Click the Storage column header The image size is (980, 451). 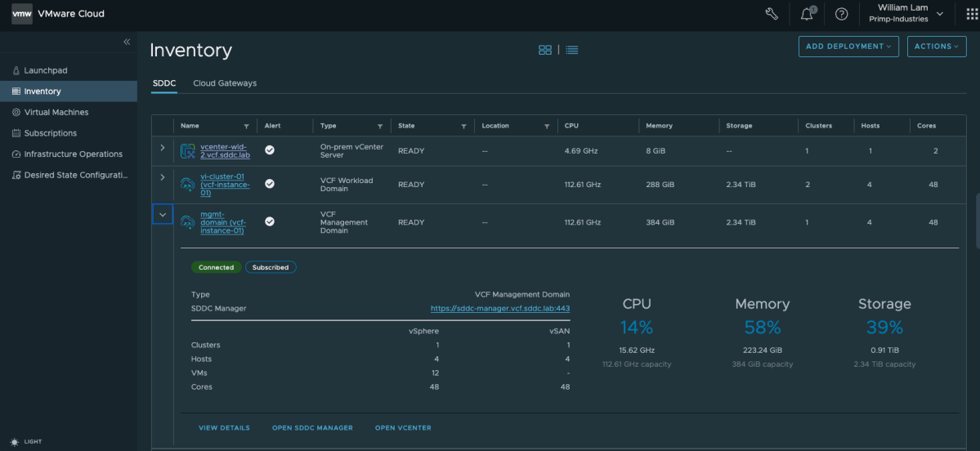(739, 126)
